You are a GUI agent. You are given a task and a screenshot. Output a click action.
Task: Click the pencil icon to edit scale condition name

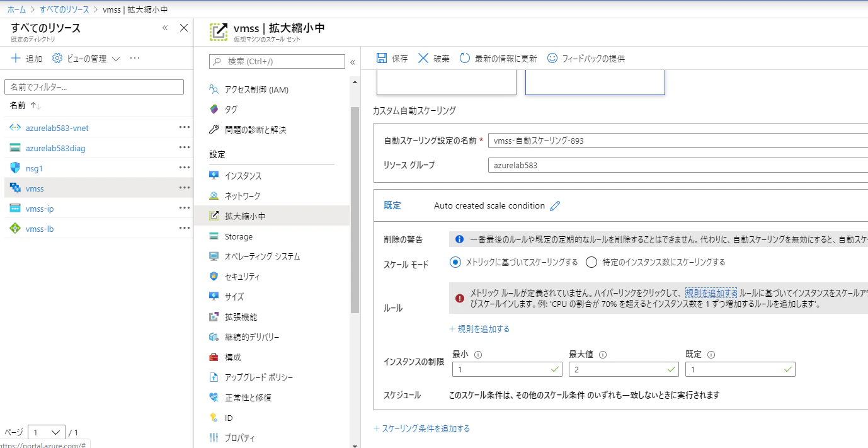point(555,205)
